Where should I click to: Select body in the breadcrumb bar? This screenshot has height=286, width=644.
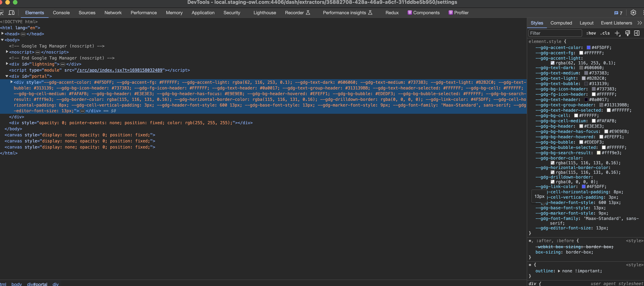pyautogui.click(x=16, y=284)
